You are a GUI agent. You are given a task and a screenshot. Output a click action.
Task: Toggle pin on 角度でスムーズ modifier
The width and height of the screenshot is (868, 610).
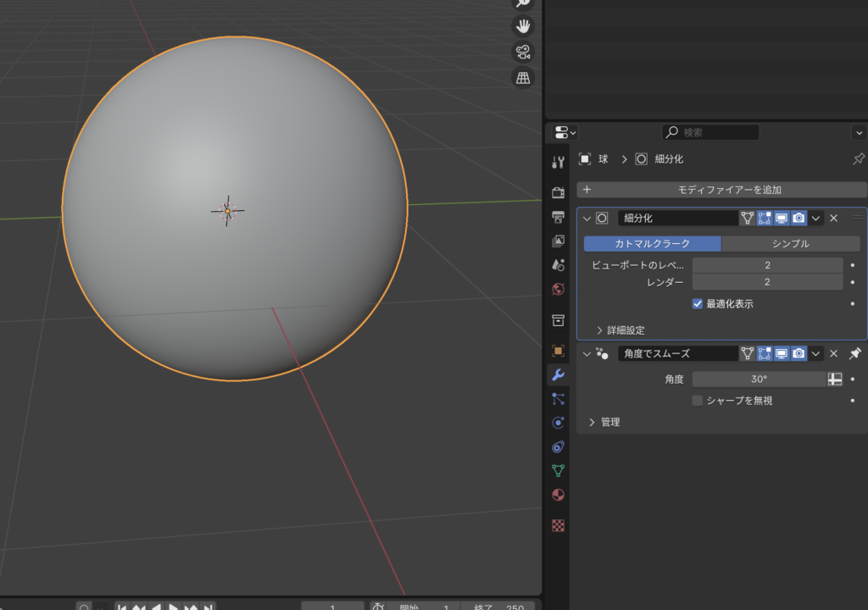tap(855, 353)
